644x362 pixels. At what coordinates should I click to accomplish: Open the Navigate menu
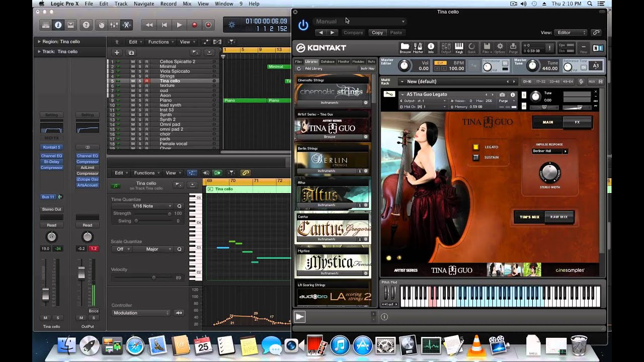tap(144, 4)
